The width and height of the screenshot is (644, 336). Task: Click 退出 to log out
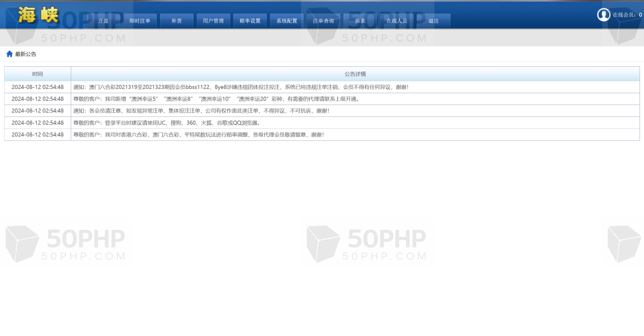point(433,21)
